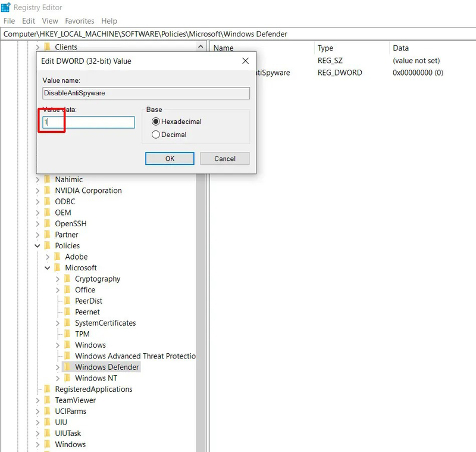Click the Peernet folder icon
Viewport: 476px width, 452px height.
67,311
